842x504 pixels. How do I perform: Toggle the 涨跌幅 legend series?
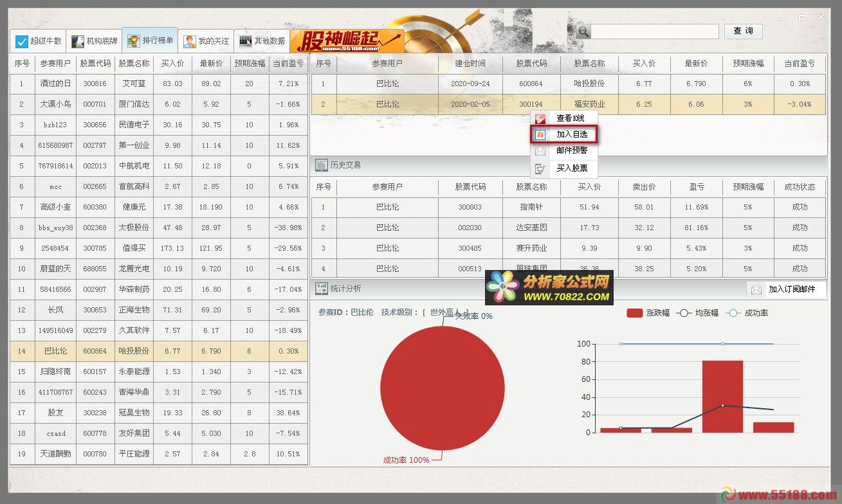click(648, 313)
